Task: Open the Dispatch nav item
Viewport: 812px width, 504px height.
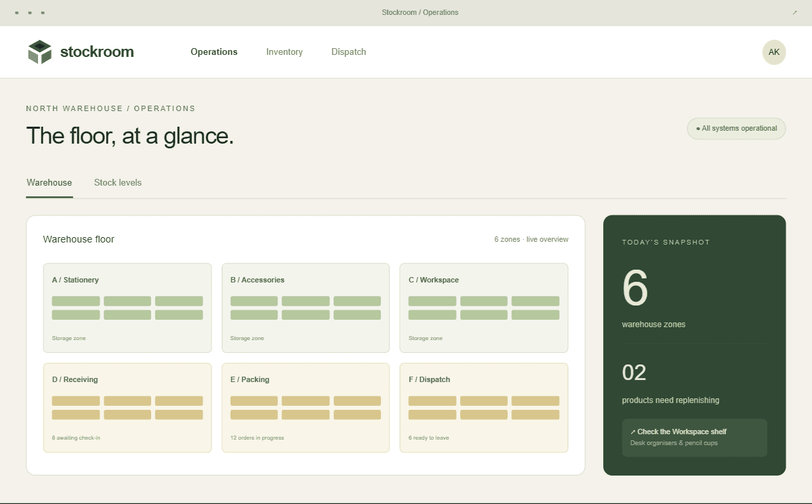Action: pos(348,51)
